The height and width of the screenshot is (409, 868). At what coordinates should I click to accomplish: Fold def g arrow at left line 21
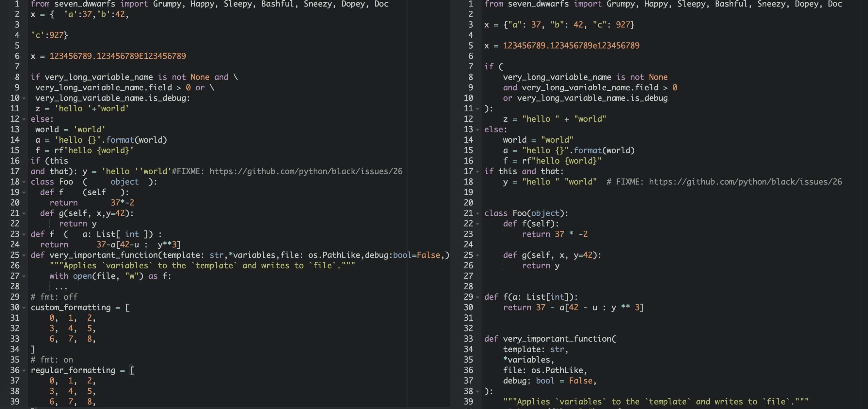(x=24, y=213)
